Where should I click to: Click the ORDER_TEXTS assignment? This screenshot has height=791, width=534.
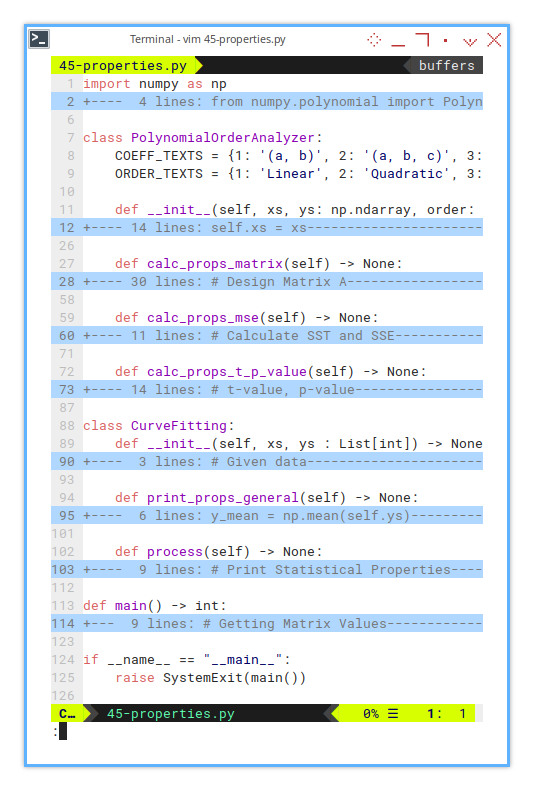(x=298, y=174)
